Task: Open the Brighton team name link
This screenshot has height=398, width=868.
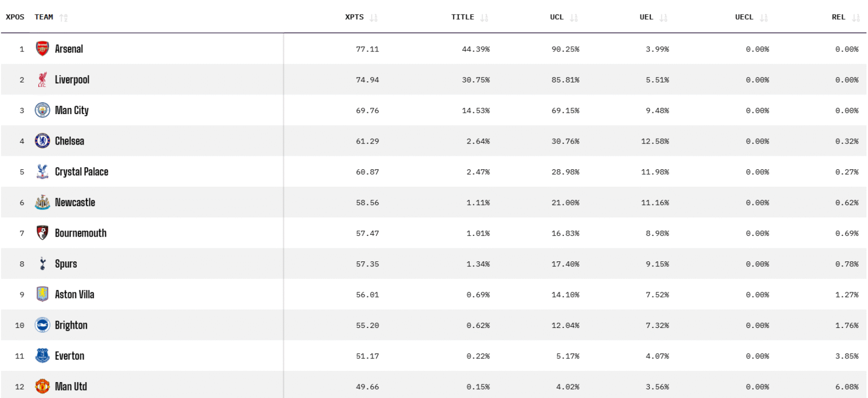Action: point(71,325)
